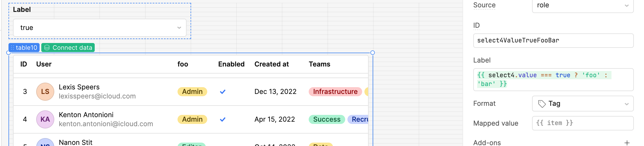Click the Mapped value input field
644x146 pixels.
pyautogui.click(x=582, y=123)
